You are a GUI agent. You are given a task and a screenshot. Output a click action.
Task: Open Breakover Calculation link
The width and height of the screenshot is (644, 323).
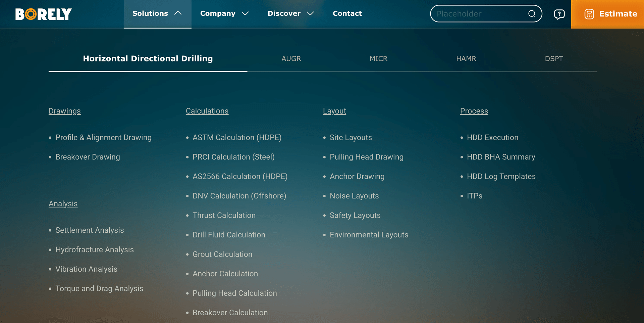230,313
